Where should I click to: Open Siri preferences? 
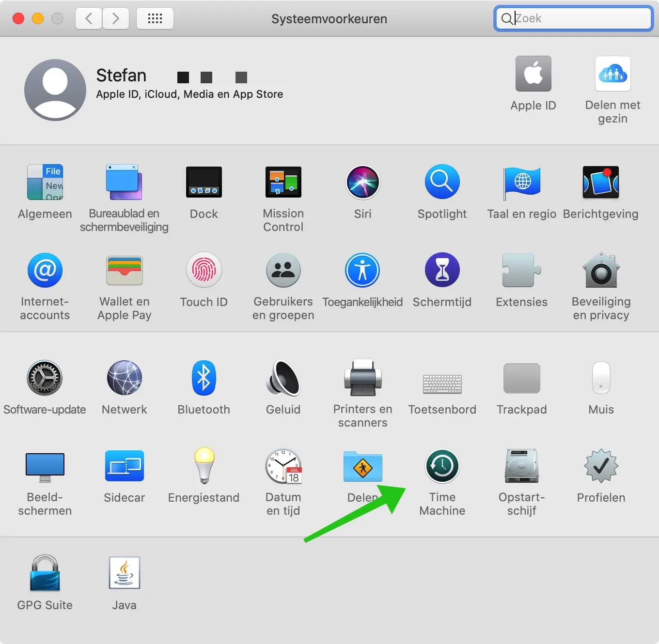(363, 183)
